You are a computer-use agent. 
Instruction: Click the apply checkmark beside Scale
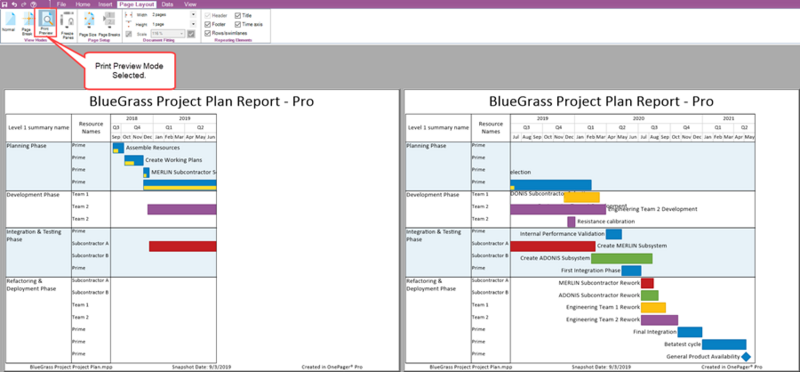(191, 34)
